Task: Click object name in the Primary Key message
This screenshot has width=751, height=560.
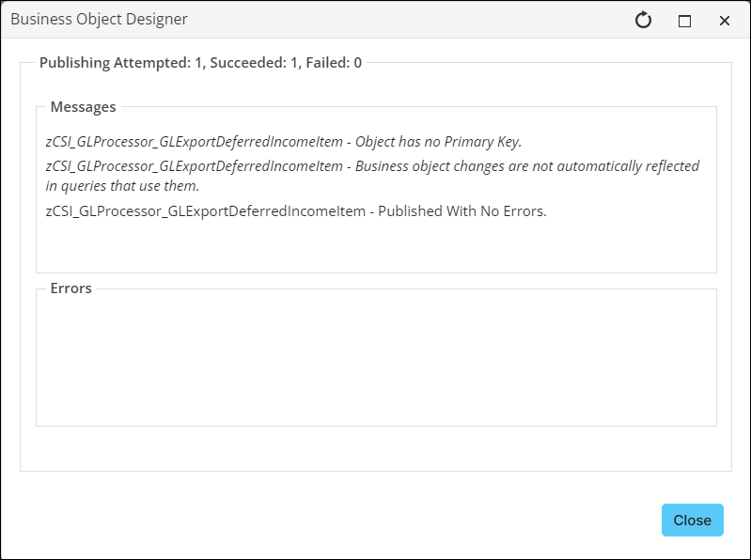Action: (194, 142)
